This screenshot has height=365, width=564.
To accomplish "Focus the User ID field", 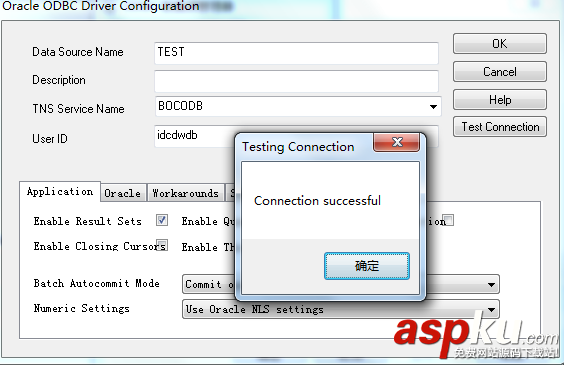I will tap(194, 136).
